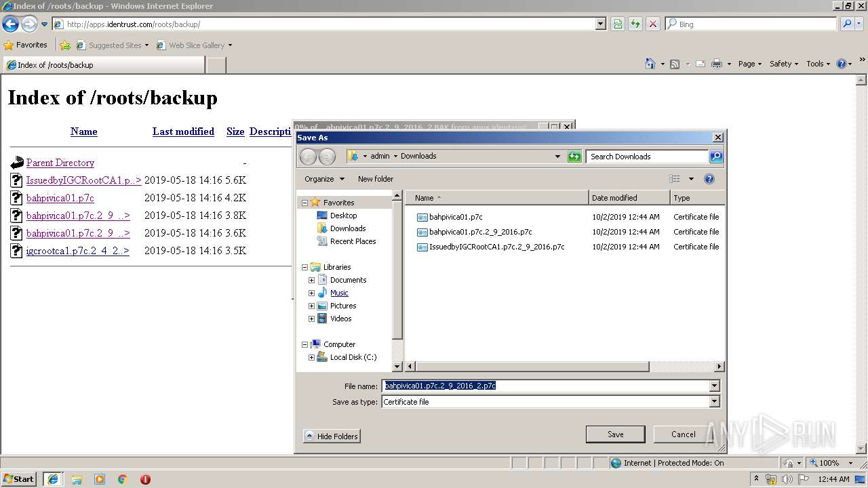
Task: Click the File name input field
Action: pyautogui.click(x=545, y=386)
